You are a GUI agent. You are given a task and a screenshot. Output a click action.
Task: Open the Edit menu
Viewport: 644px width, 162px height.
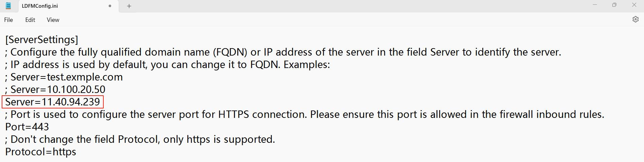coord(30,20)
